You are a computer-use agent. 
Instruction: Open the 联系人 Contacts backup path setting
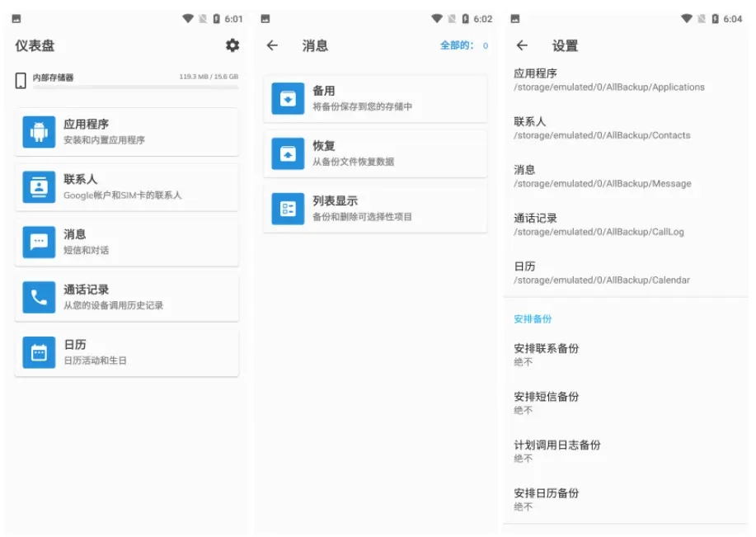[602, 128]
